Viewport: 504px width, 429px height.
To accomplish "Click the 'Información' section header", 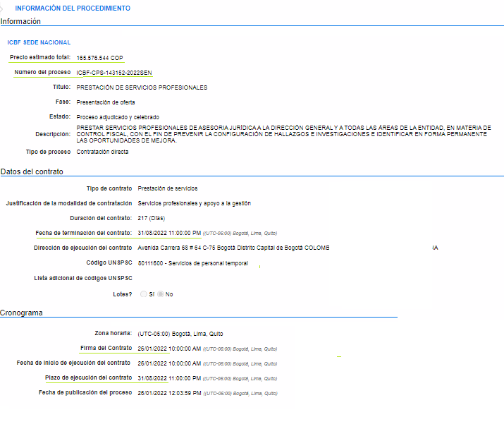I will 20,22.
